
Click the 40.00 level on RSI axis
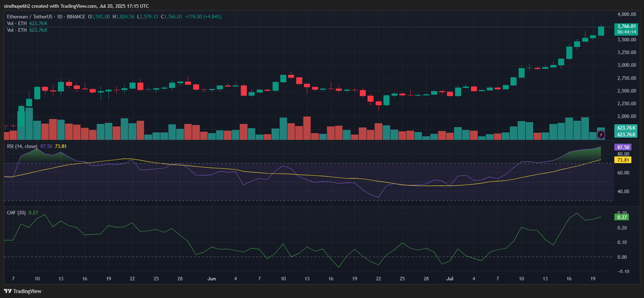(x=623, y=191)
